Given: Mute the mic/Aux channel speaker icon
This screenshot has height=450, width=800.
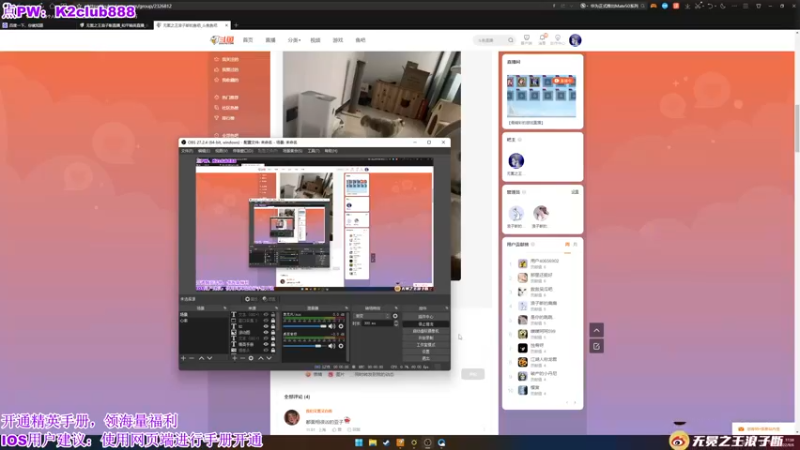Looking at the screenshot, I should [x=332, y=327].
